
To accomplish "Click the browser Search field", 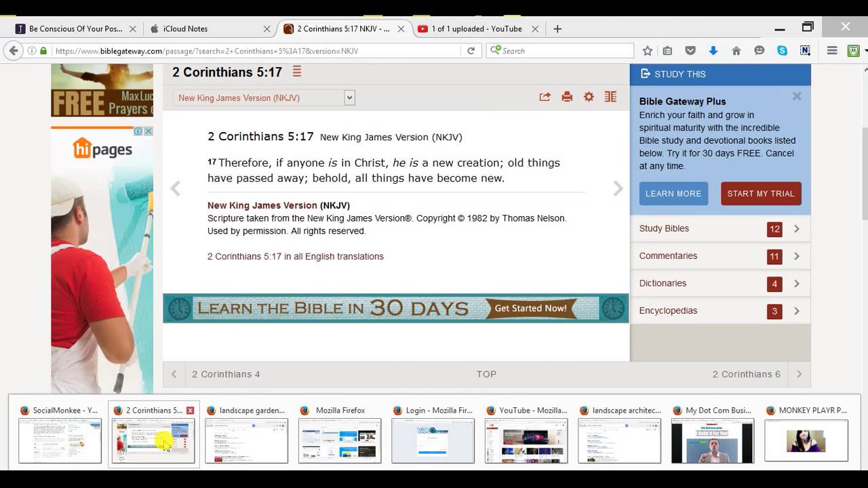I will (x=561, y=51).
